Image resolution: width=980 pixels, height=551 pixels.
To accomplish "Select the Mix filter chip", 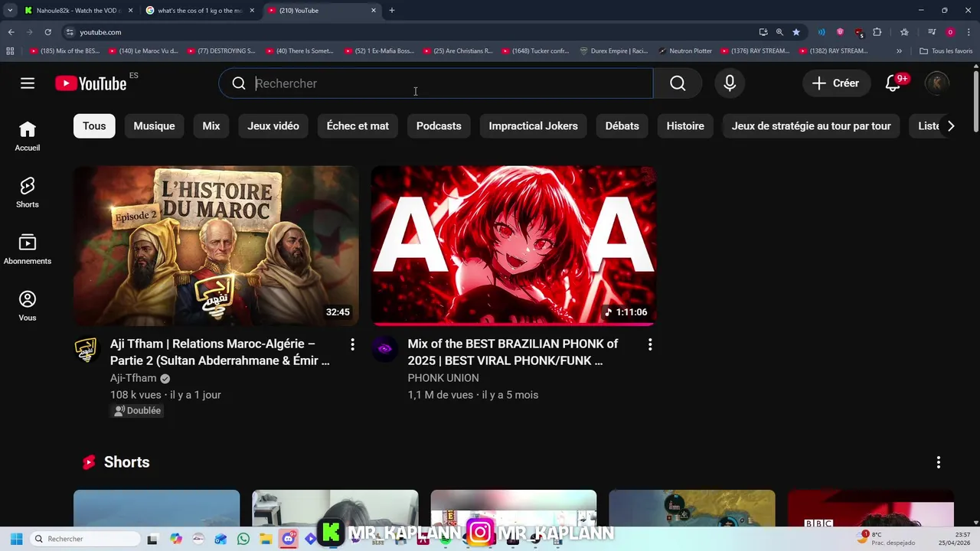I will pyautogui.click(x=211, y=126).
